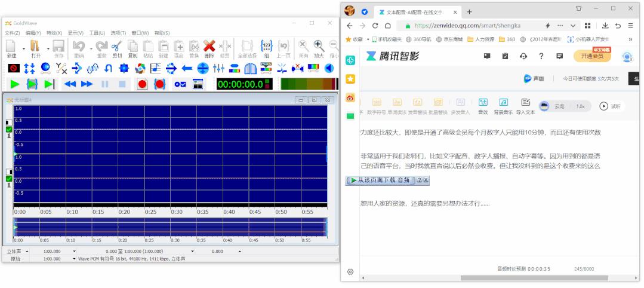
Task: Open the Open (打开) button dropdown arrow
Action: click(x=48, y=48)
